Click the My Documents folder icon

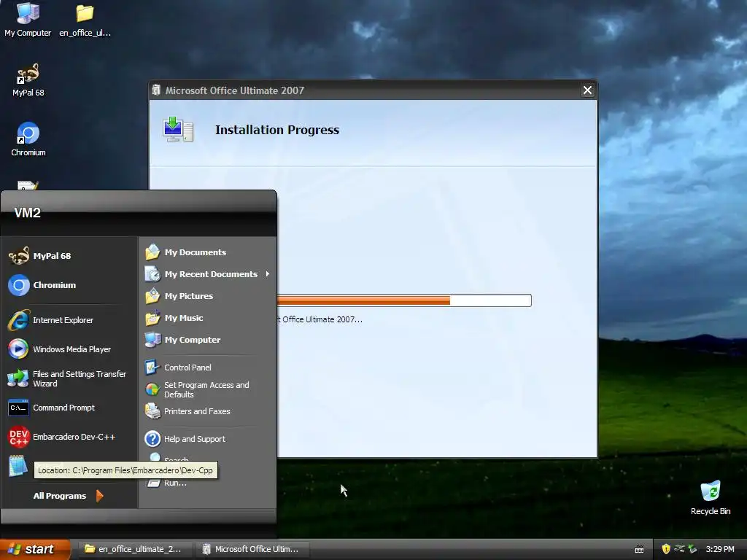click(152, 252)
